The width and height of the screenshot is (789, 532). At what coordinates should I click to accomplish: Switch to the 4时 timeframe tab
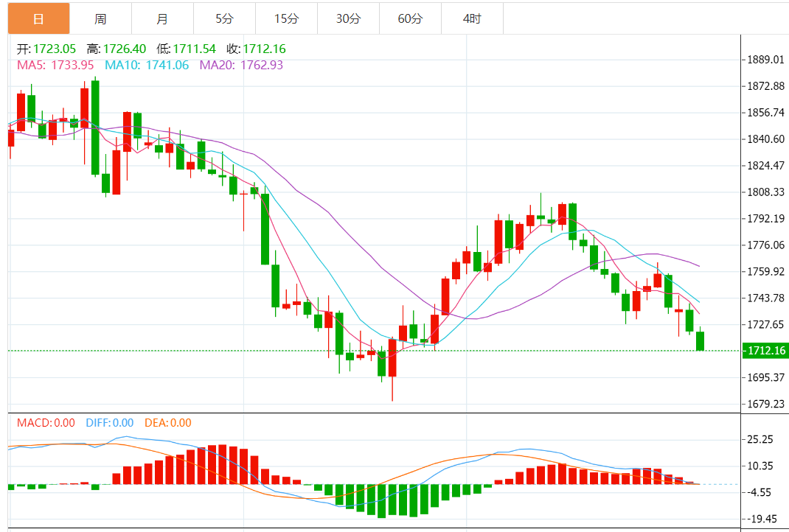472,18
